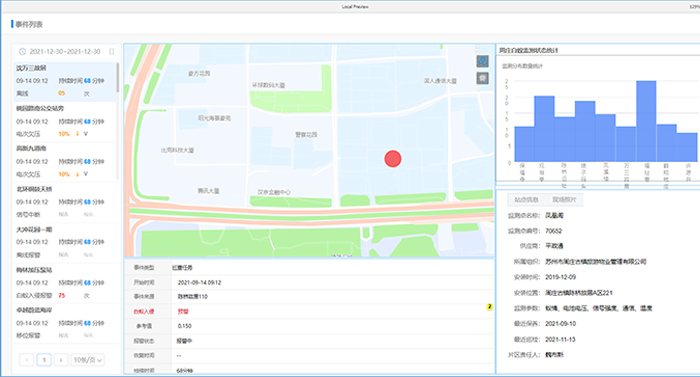Switch to the 现场照片 tab

click(564, 200)
